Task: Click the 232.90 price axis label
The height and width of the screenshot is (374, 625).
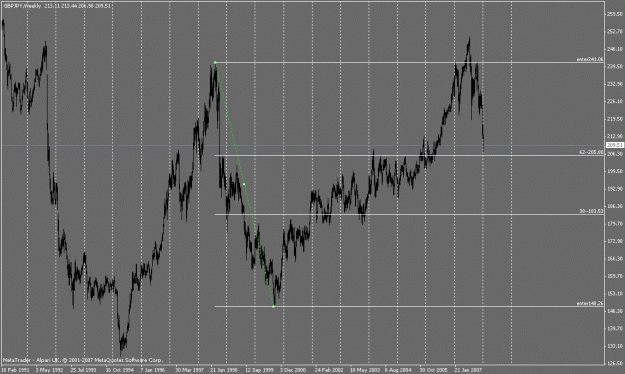Action: pos(614,84)
